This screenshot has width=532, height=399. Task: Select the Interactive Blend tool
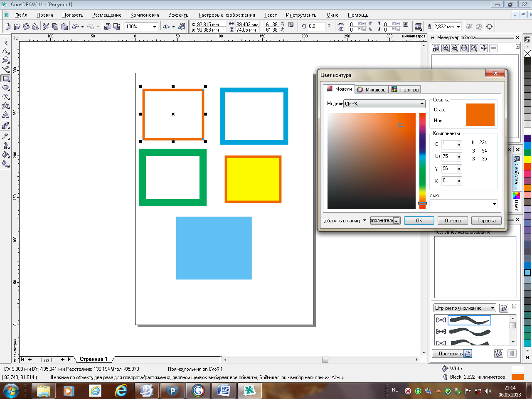coord(5,126)
